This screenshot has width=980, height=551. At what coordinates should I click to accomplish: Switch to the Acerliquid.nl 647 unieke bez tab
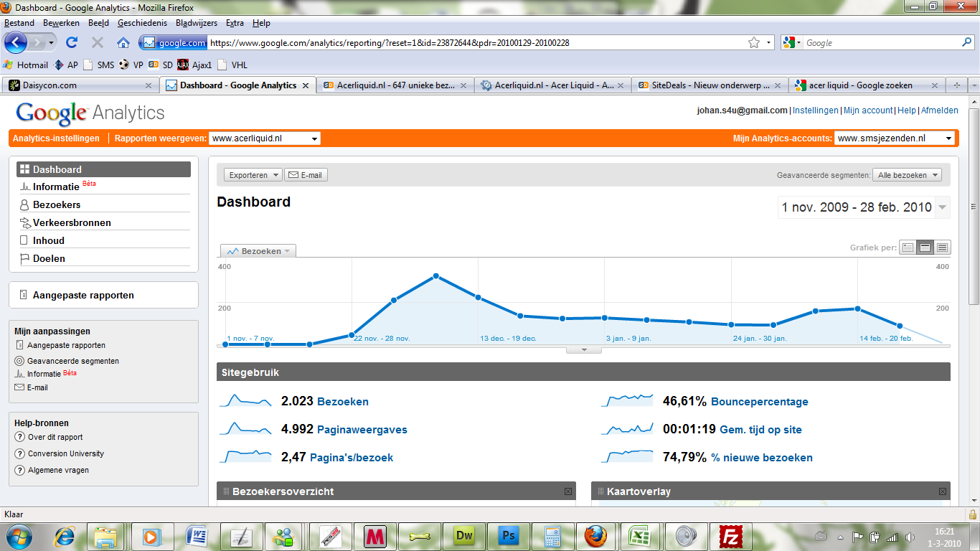click(x=395, y=85)
